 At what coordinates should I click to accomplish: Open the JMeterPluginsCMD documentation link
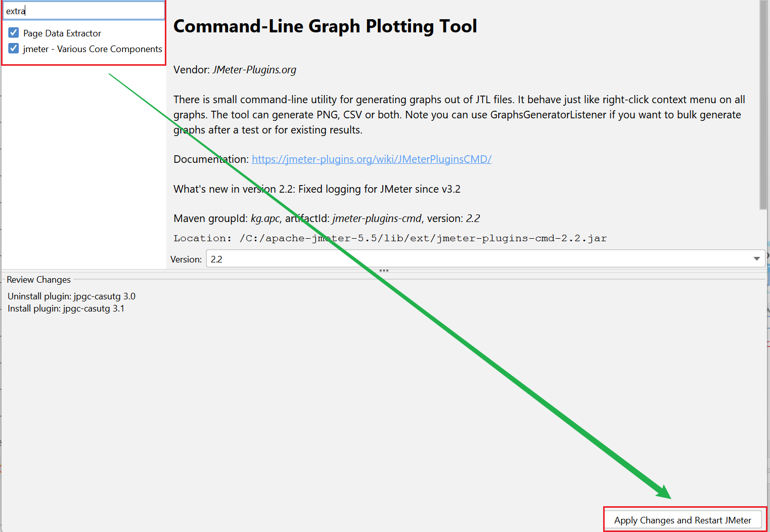(372, 159)
